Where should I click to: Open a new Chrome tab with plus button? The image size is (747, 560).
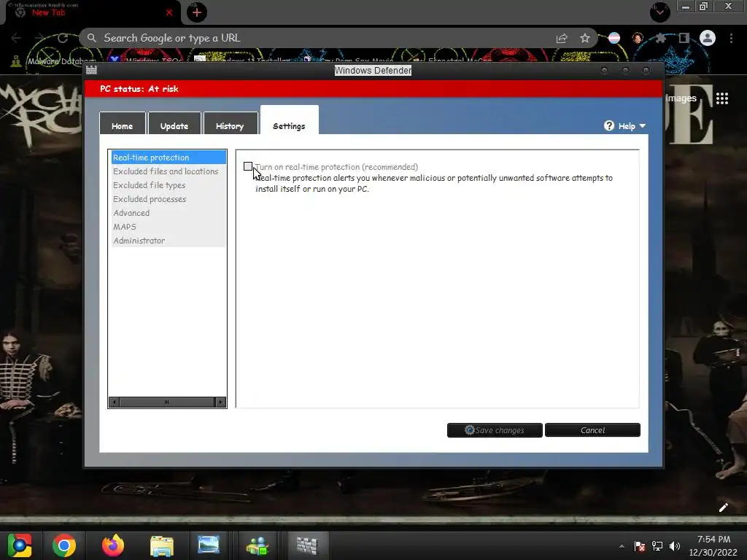click(x=197, y=12)
